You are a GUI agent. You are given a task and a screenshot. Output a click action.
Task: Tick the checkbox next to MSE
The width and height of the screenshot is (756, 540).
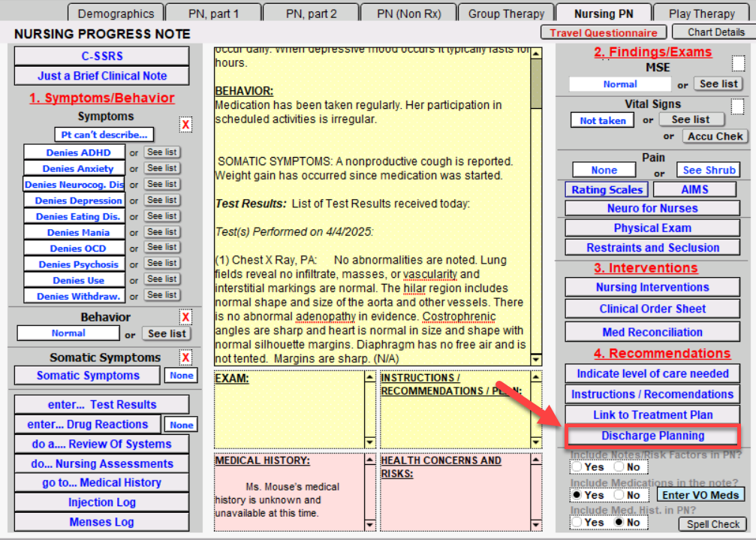pos(738,64)
